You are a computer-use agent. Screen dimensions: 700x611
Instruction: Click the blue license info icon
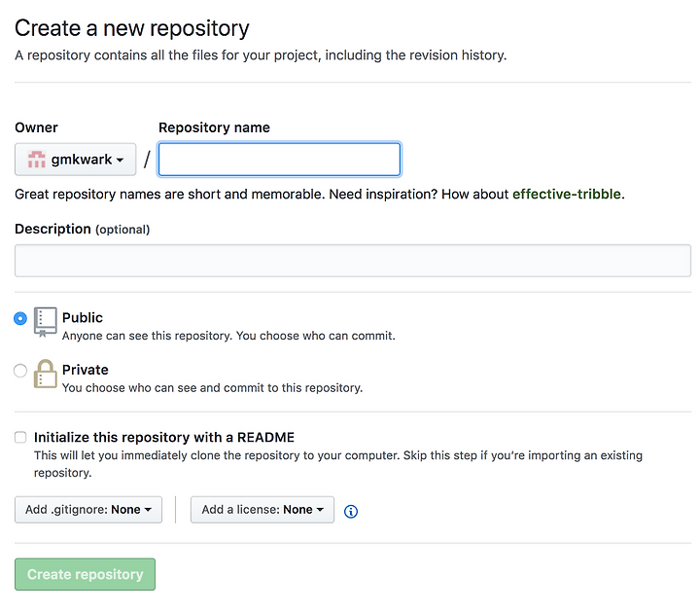(x=351, y=512)
